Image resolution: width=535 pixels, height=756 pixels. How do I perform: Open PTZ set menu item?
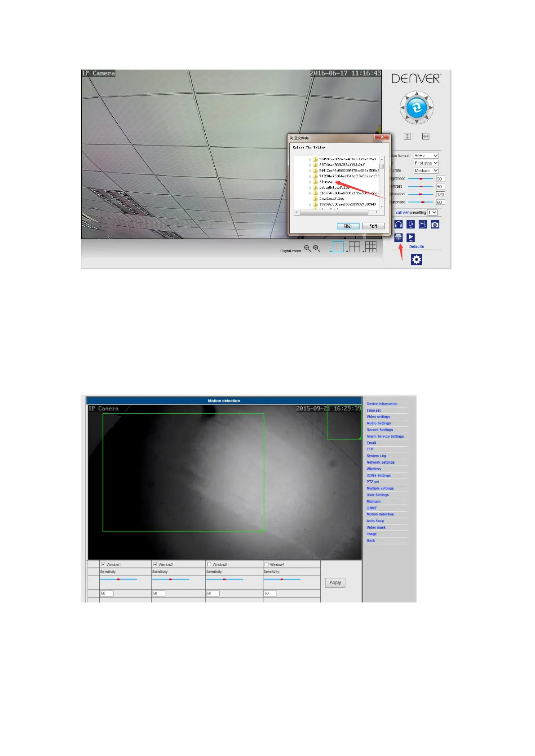tap(373, 482)
